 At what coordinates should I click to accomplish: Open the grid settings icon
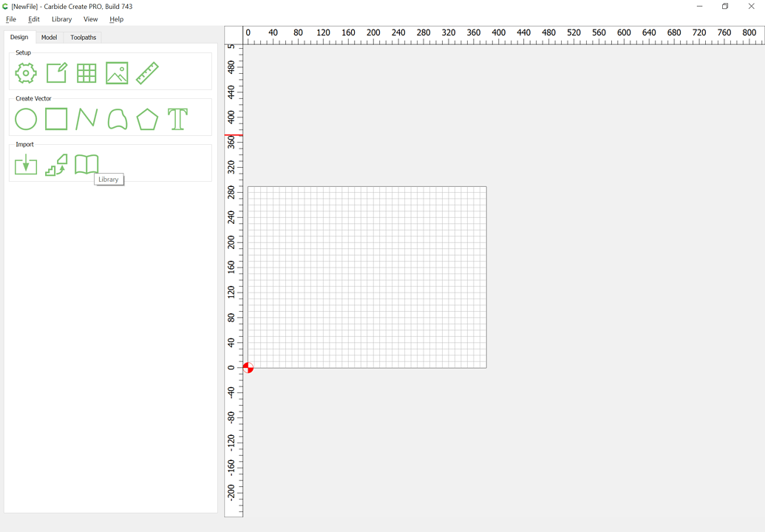pos(86,73)
